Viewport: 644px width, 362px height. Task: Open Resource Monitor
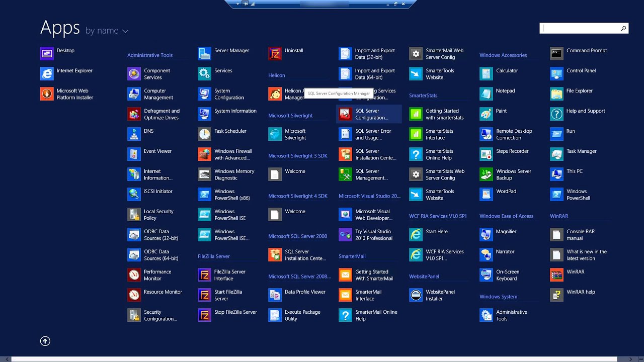[x=155, y=295]
